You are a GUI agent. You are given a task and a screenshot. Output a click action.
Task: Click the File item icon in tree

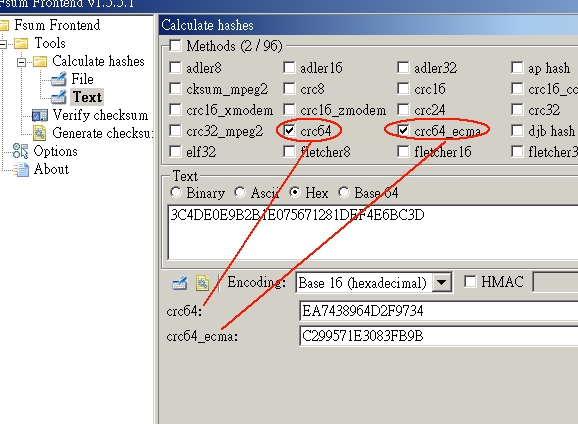(59, 79)
